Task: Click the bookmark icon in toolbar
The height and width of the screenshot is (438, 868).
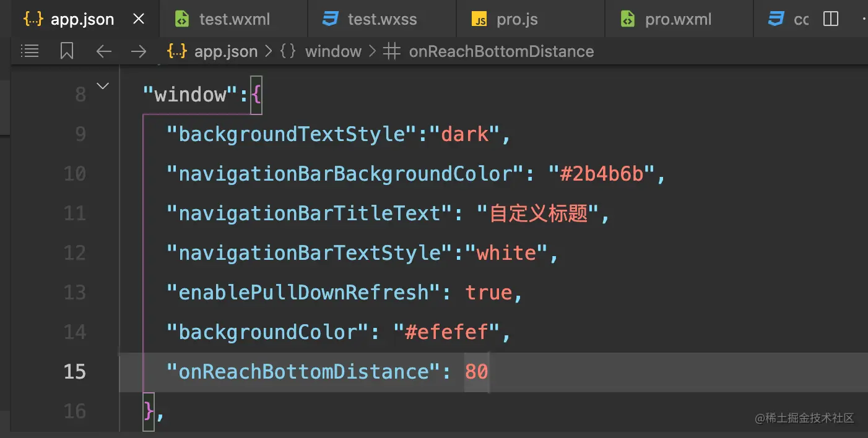Action: pos(67,51)
